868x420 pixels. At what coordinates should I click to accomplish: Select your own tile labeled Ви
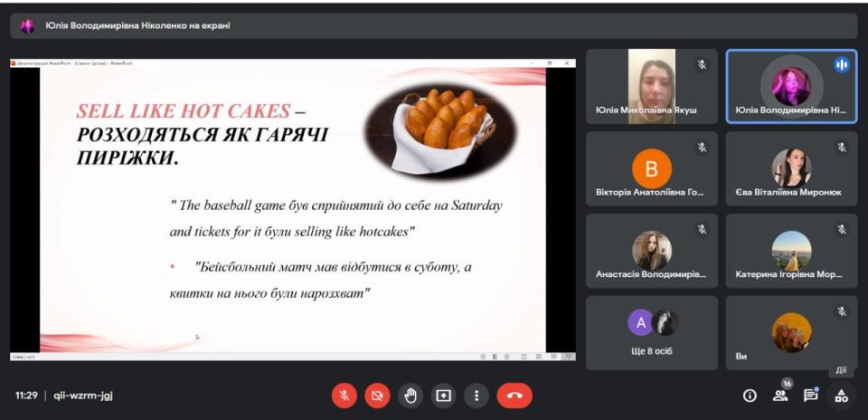792,333
